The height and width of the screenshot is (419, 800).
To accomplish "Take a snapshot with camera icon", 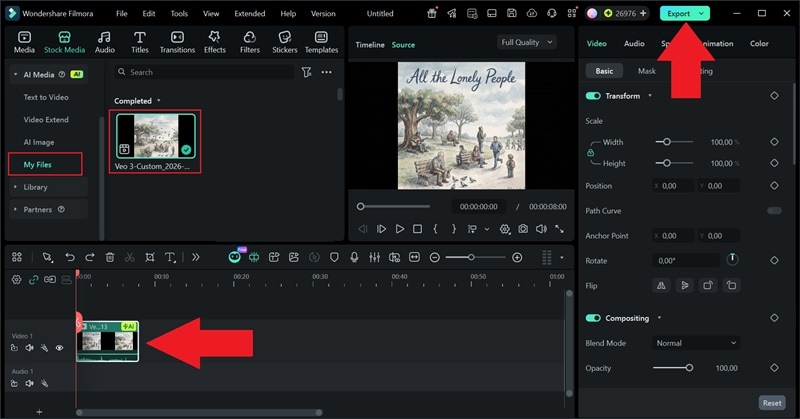I will click(523, 229).
